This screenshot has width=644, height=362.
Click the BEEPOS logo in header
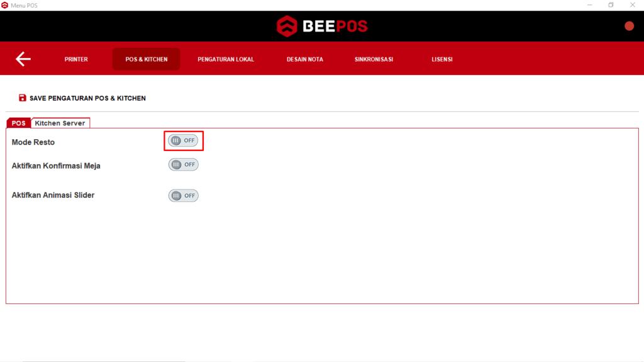coord(322,26)
